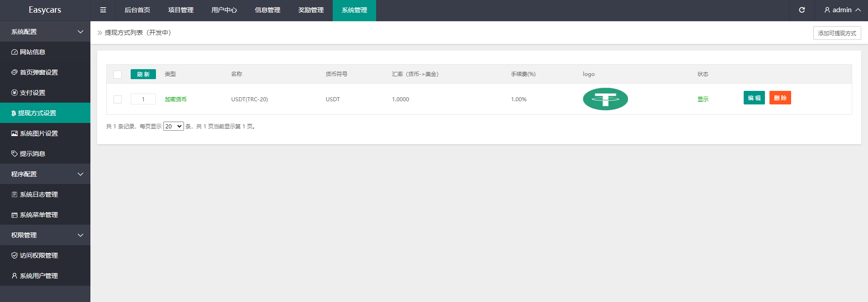
Task: Click the 系统图片设置 picture icon
Action: pyautogui.click(x=14, y=134)
